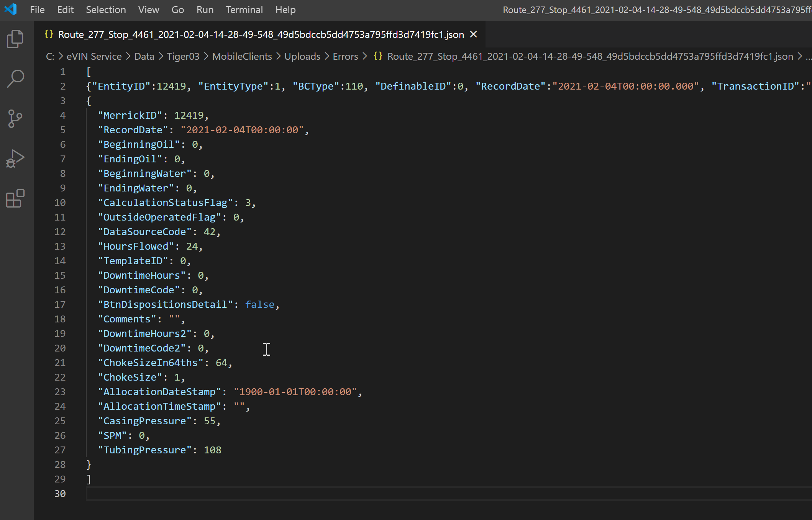
Task: Open the Explorer view in activity bar
Action: (x=15, y=39)
